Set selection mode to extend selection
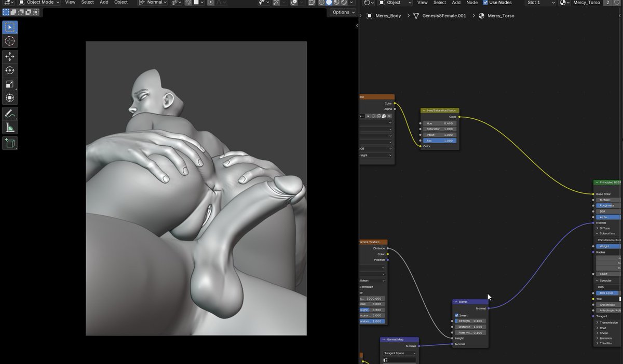Image resolution: width=623 pixels, height=364 pixels. click(x=13, y=12)
